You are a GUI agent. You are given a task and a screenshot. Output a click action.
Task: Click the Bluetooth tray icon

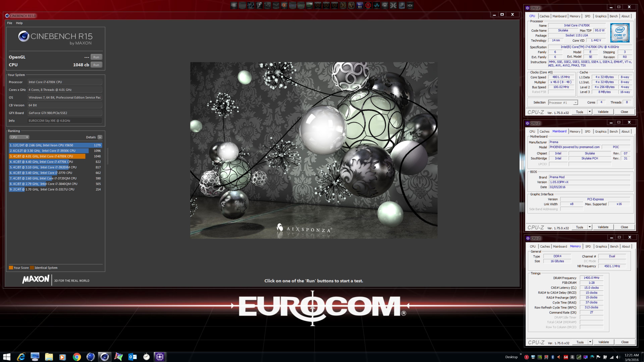click(x=553, y=357)
